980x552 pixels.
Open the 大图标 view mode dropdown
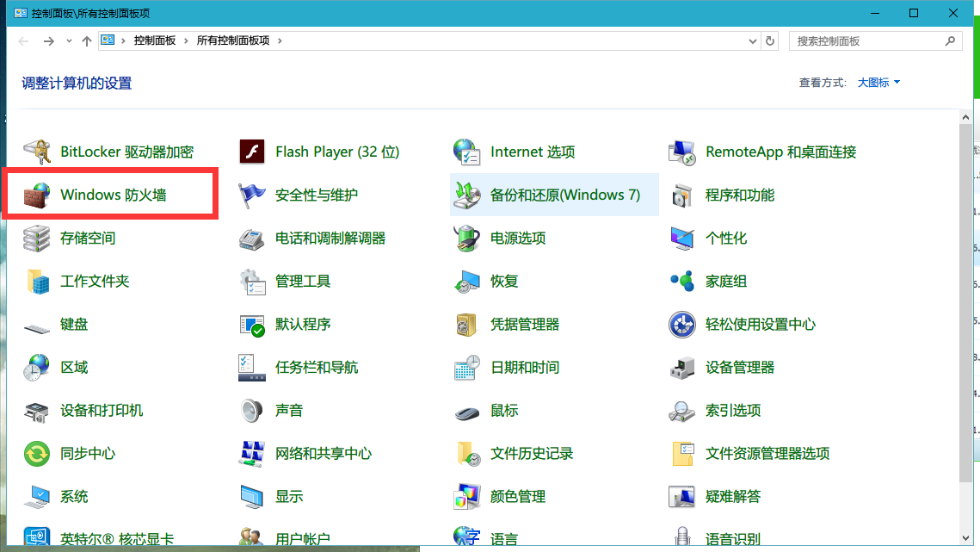pos(878,83)
